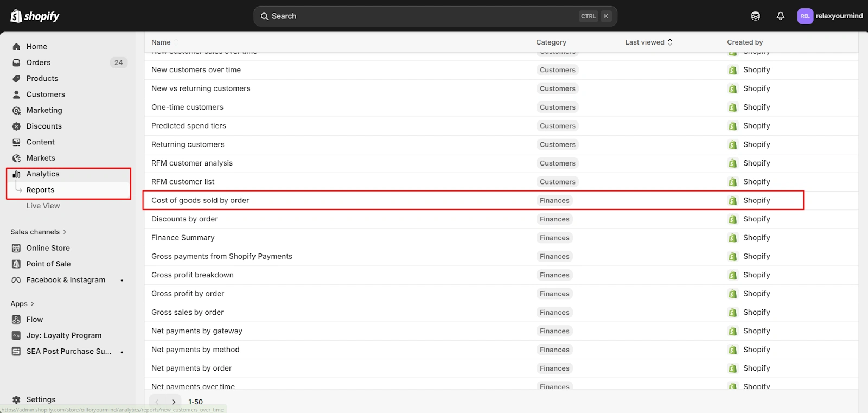Click Shopify creator in Returning customers row

pyautogui.click(x=756, y=144)
